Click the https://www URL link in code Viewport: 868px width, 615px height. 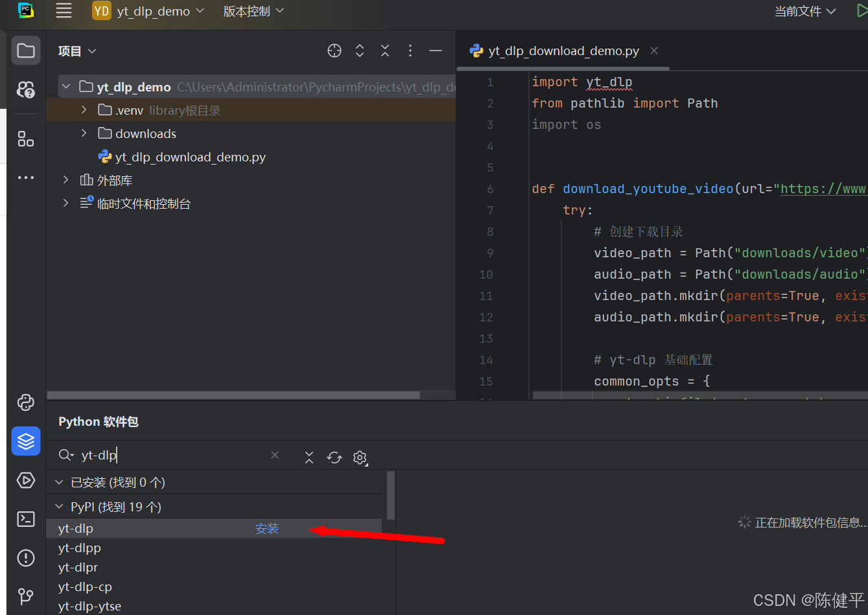coord(823,189)
